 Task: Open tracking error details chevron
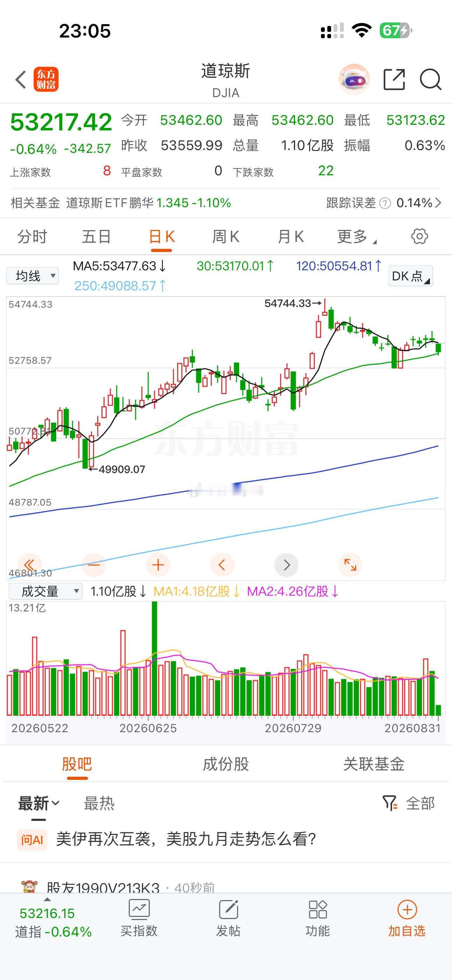pyautogui.click(x=438, y=203)
